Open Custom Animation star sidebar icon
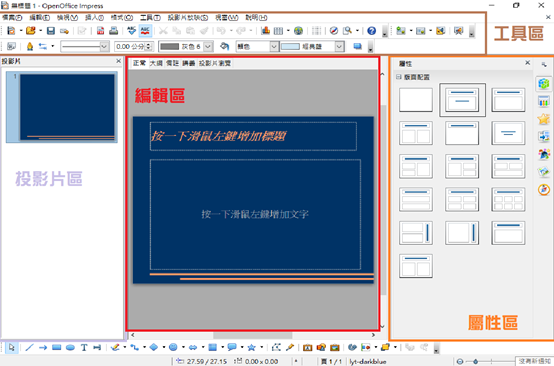The width and height of the screenshot is (554, 366). [544, 119]
